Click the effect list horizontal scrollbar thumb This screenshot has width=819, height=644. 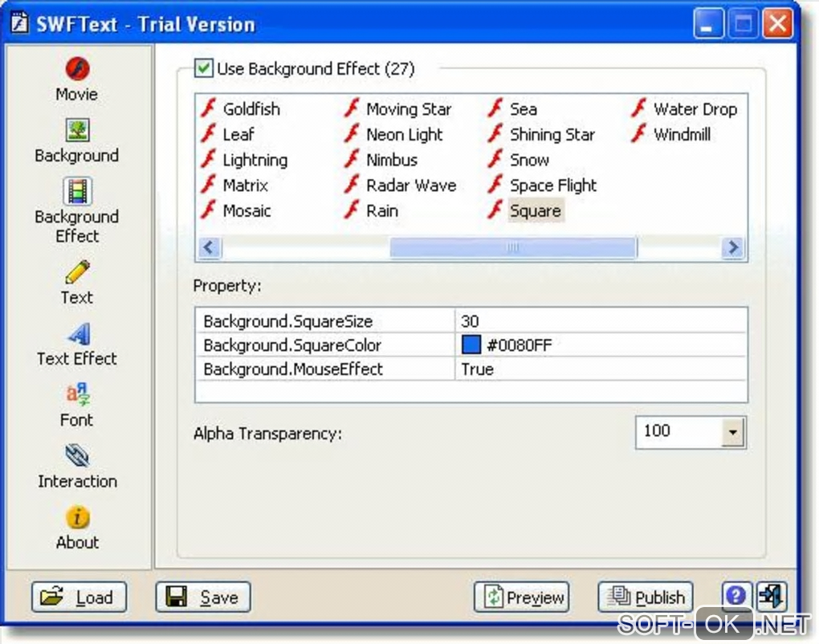(513, 247)
